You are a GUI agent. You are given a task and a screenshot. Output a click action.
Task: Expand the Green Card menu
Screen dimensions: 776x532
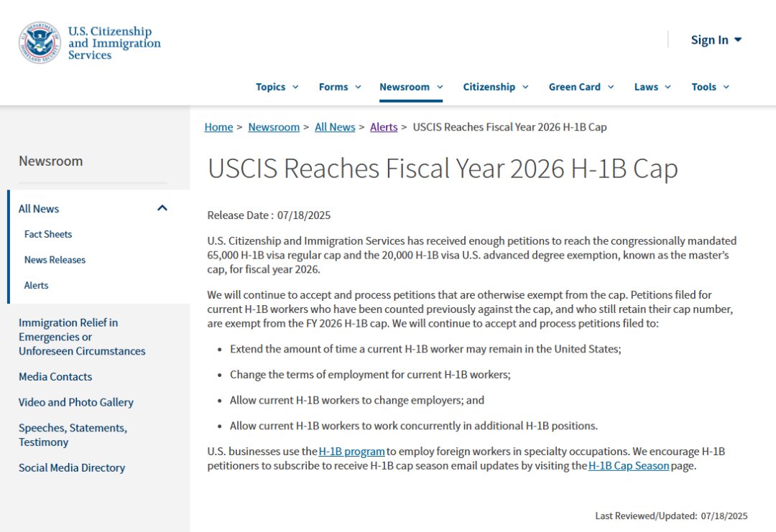pos(581,87)
